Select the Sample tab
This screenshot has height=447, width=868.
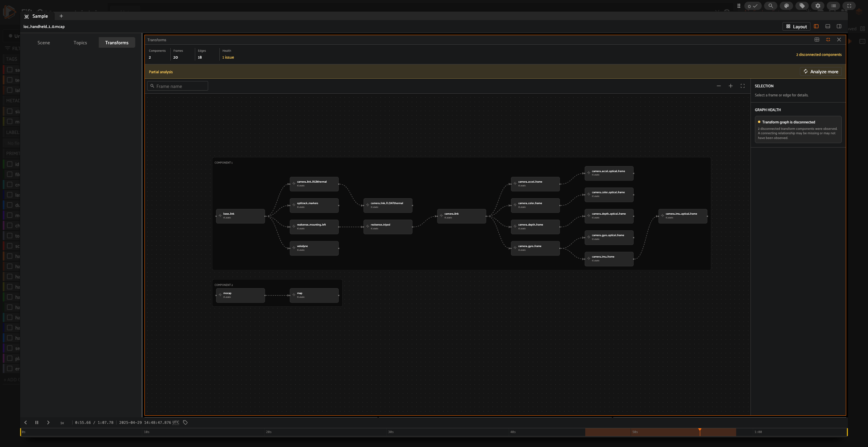(x=36, y=16)
